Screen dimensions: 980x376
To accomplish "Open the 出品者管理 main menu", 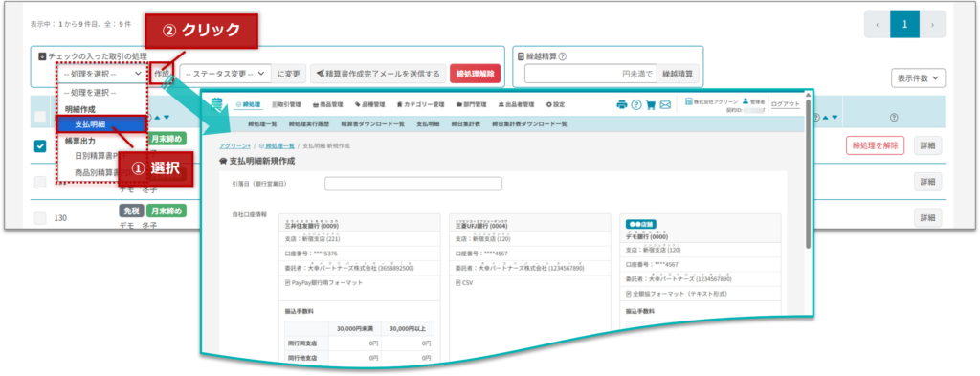I will click(x=516, y=104).
